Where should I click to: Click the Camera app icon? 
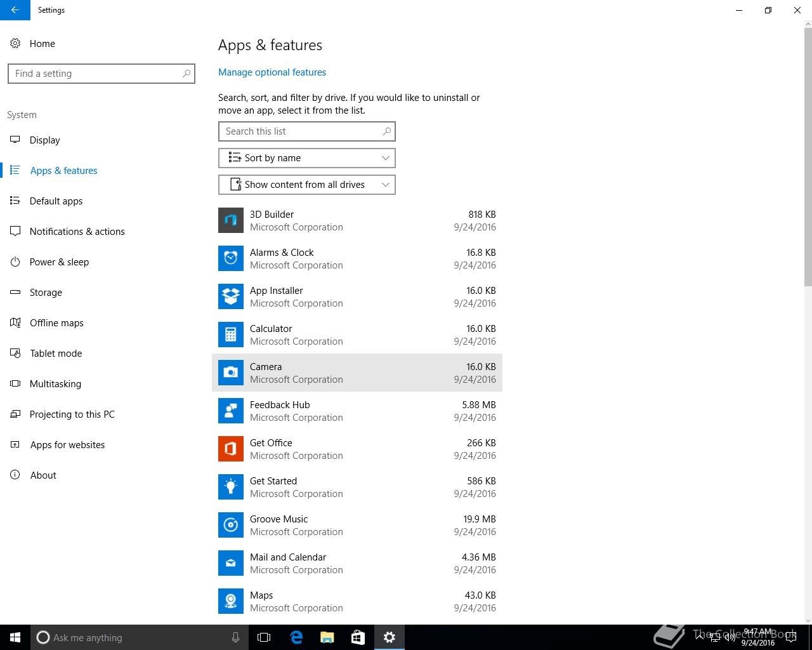coord(231,373)
